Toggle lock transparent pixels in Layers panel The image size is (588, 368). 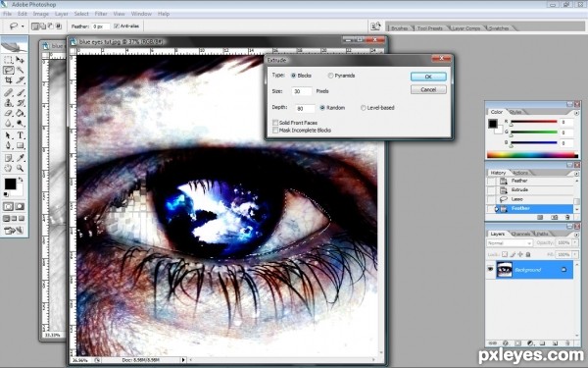click(505, 254)
